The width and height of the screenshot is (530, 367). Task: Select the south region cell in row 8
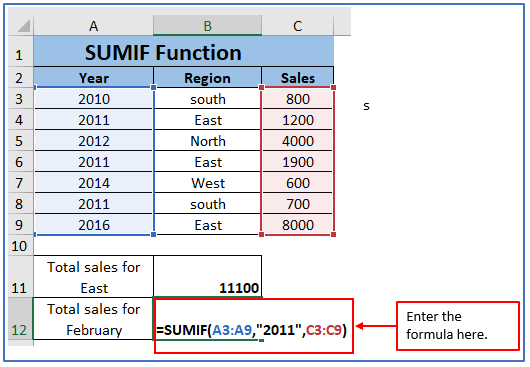point(208,203)
